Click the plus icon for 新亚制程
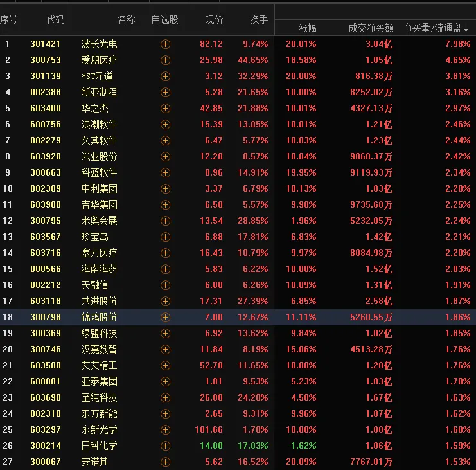The width and height of the screenshot is (476, 470). tap(165, 93)
